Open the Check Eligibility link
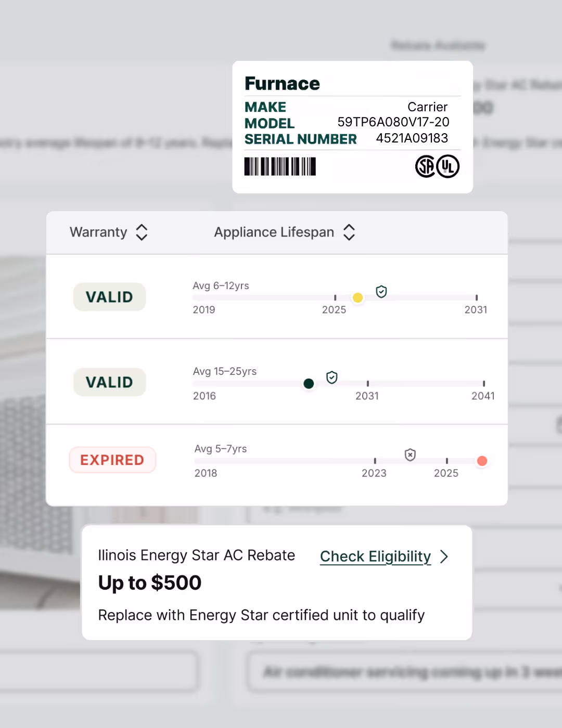This screenshot has height=728, width=562. (375, 556)
